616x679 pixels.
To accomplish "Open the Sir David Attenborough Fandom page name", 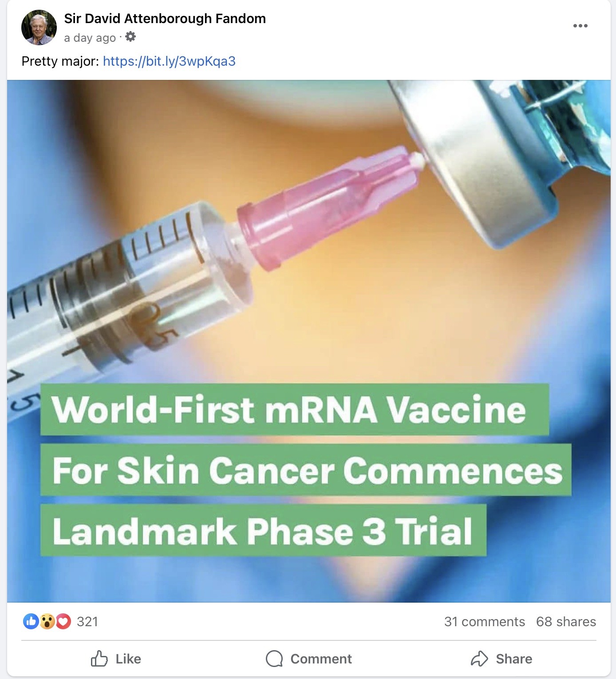I will (165, 19).
